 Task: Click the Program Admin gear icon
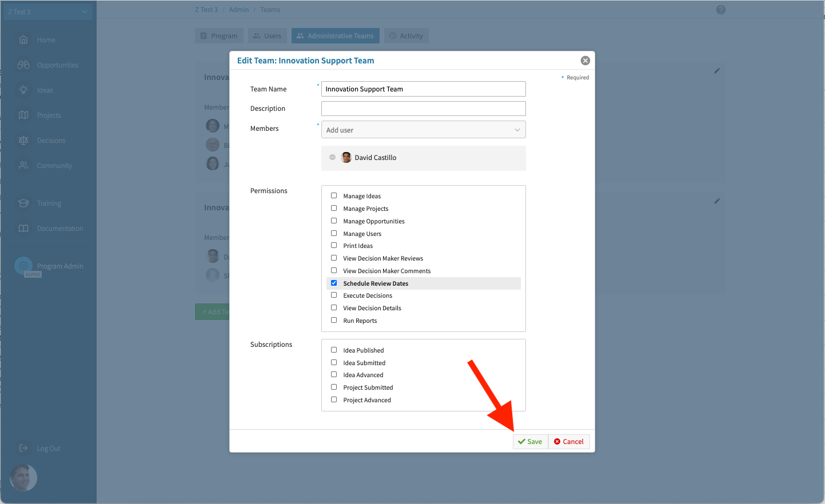[23, 266]
